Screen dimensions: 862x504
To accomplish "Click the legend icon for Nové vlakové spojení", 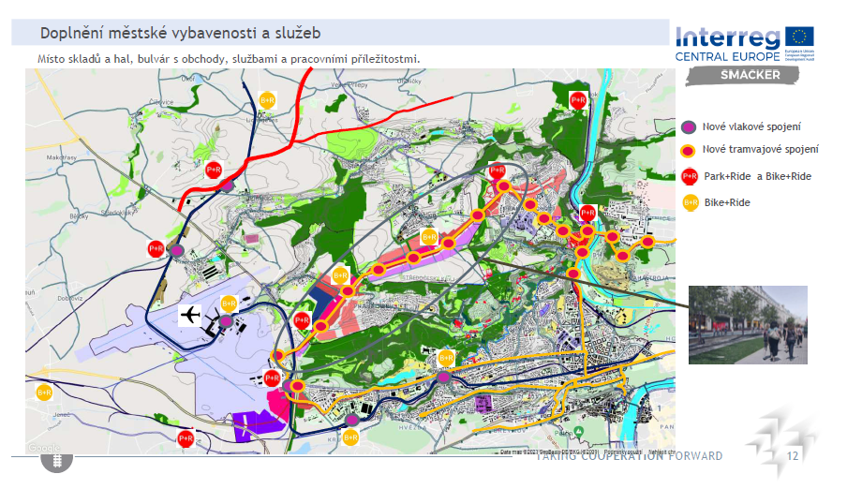I will click(x=689, y=127).
